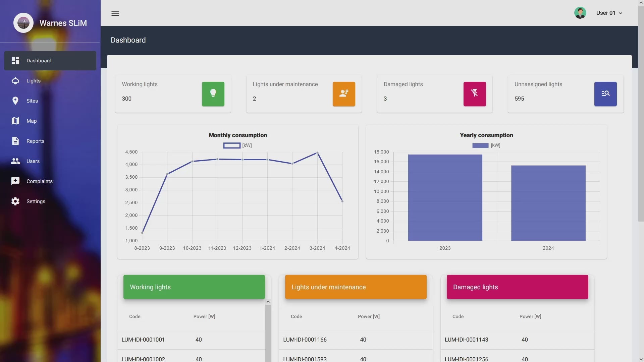This screenshot has height=362, width=644.
Task: Open the Settings menu item
Action: tap(50, 201)
